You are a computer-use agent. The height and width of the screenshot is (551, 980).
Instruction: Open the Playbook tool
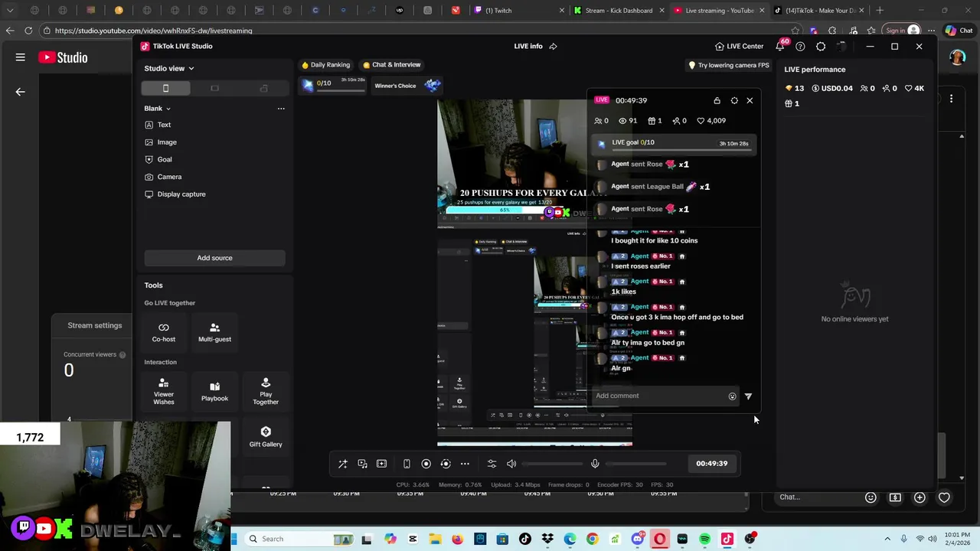(214, 391)
